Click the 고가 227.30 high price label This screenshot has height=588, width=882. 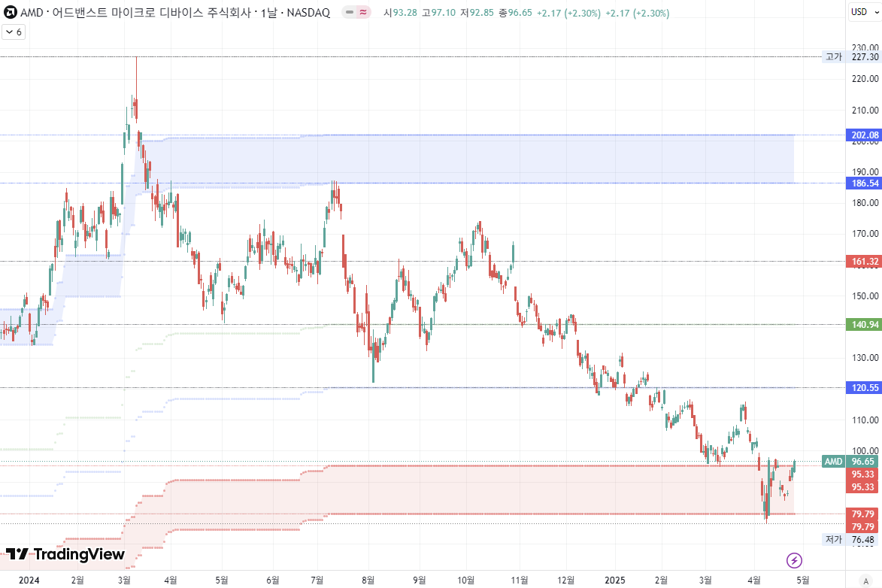click(x=852, y=57)
